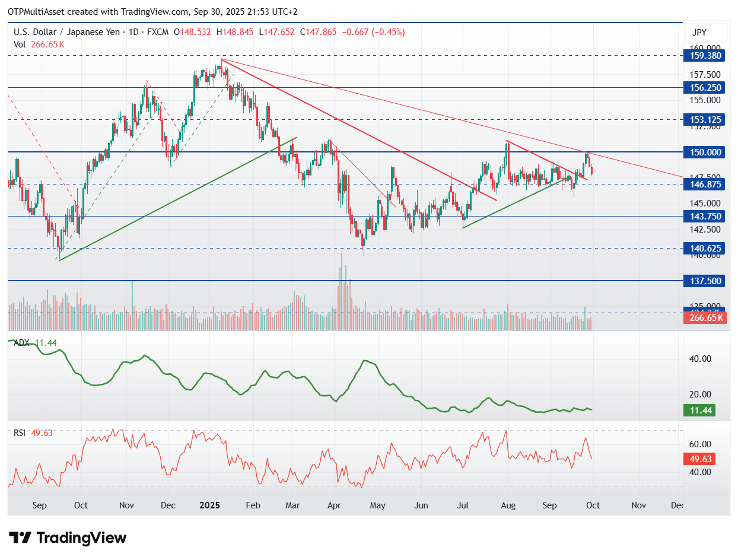Screen dimensions: 738x560
Task: Select the Oct label on the time axis
Action: point(592,505)
